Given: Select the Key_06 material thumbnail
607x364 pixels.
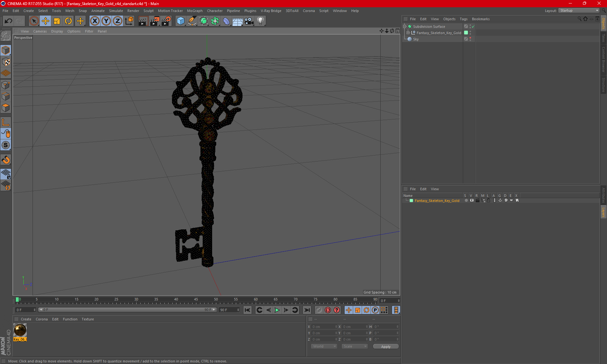Looking at the screenshot, I should click(x=20, y=330).
